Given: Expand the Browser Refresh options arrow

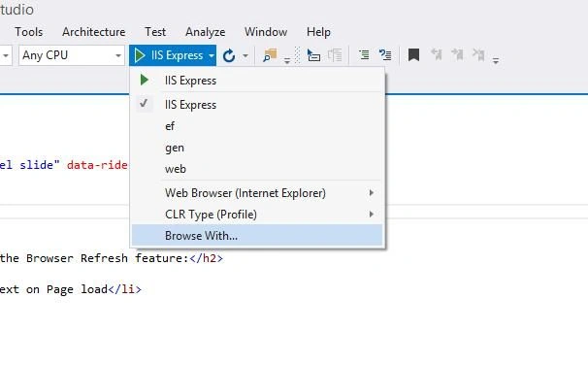Looking at the screenshot, I should click(x=245, y=56).
